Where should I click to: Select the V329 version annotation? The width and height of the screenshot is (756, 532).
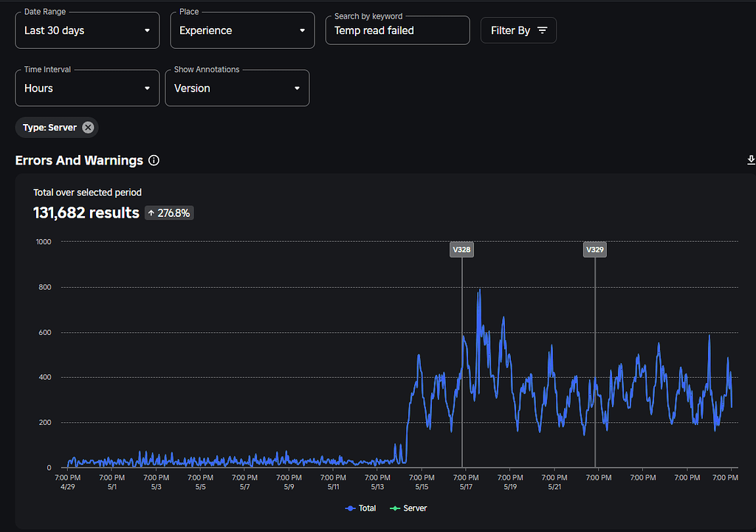point(594,249)
